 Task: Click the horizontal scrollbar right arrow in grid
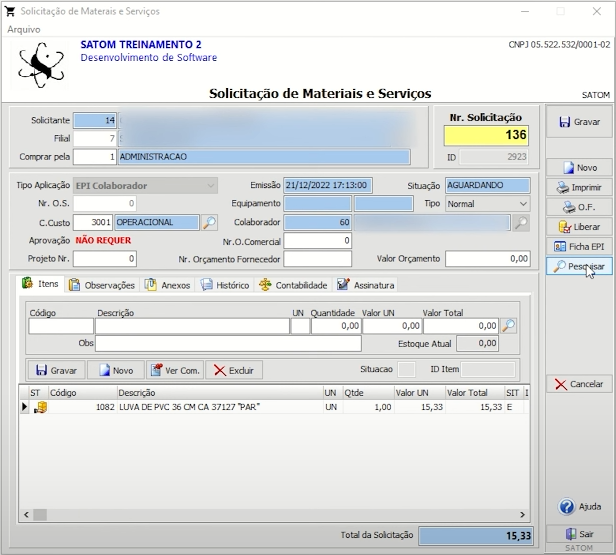[522, 514]
